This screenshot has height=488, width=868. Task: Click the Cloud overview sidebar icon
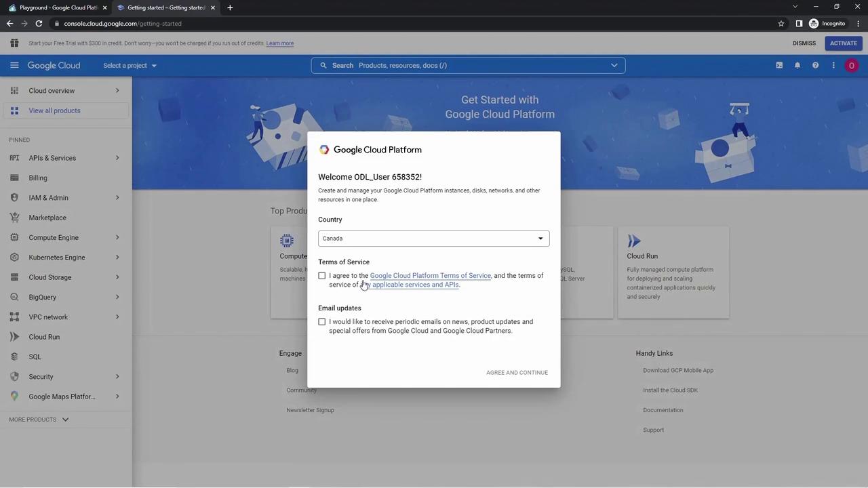[14, 90]
